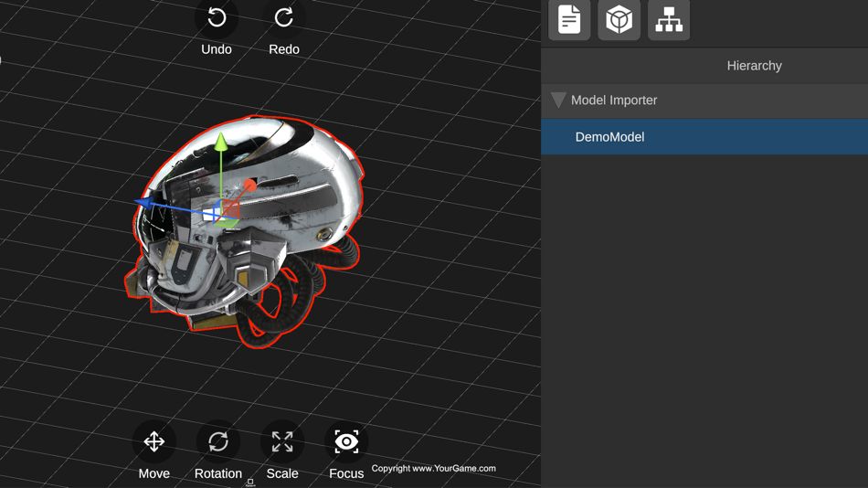Click the blue Z-axis gizmo arrow
The height and width of the screenshot is (488, 868).
click(x=144, y=203)
